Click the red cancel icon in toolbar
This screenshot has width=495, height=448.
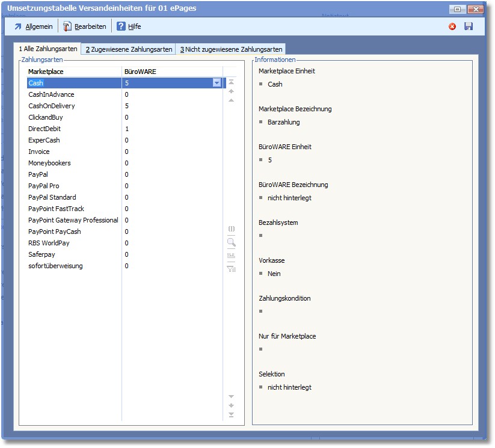[452, 26]
